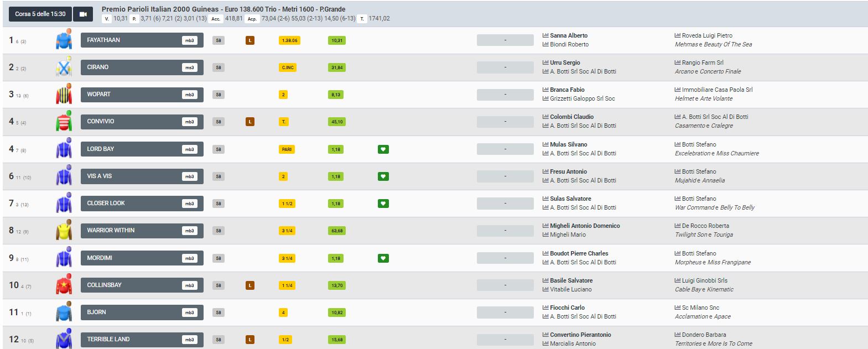Viewport: 868px width, 349px height.
Task: Expand the Cirano horse row bar
Action: tap(142, 67)
